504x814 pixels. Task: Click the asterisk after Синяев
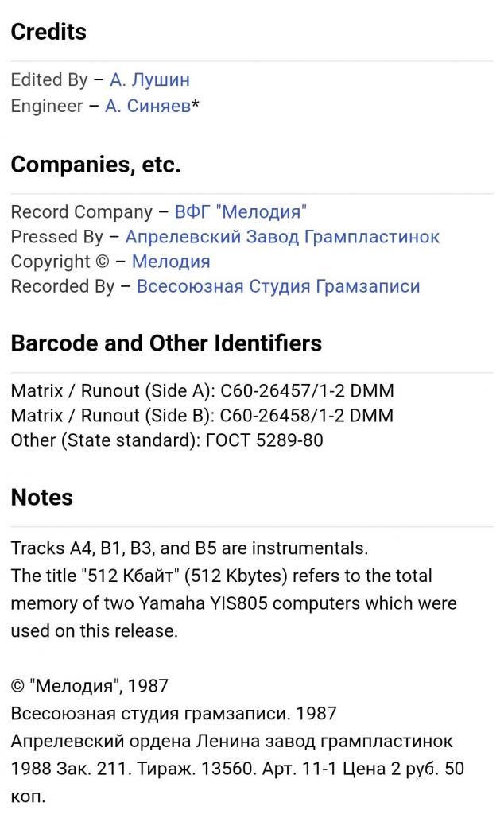(x=196, y=105)
